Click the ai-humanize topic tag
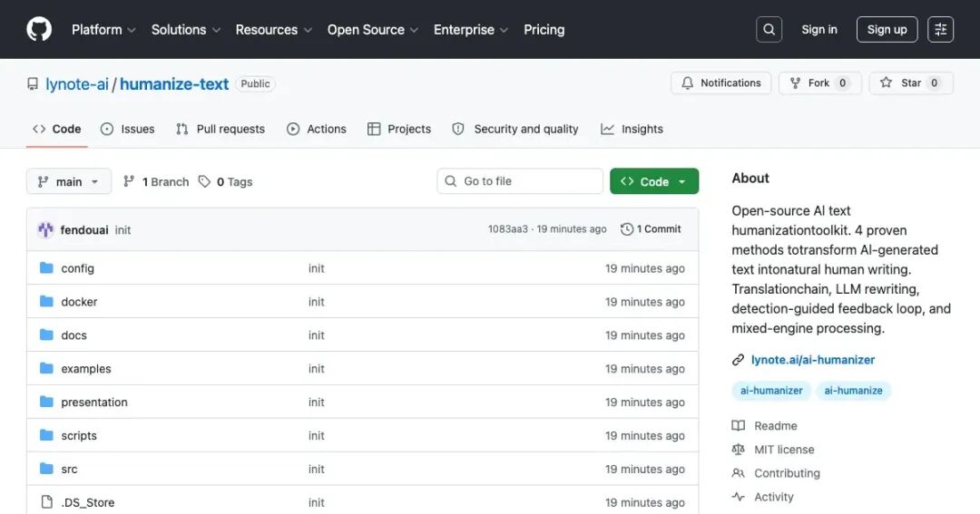Screen dimensions: 980x514 853,391
